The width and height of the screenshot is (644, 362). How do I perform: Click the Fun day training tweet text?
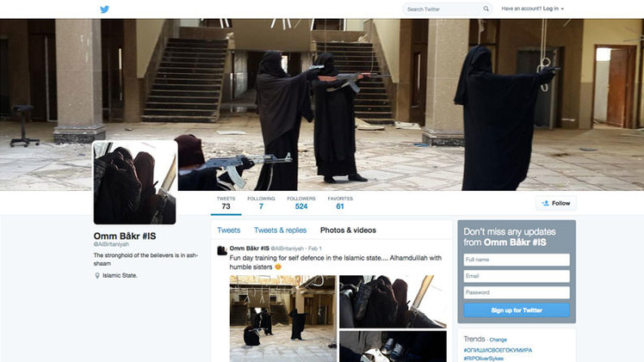(336, 262)
